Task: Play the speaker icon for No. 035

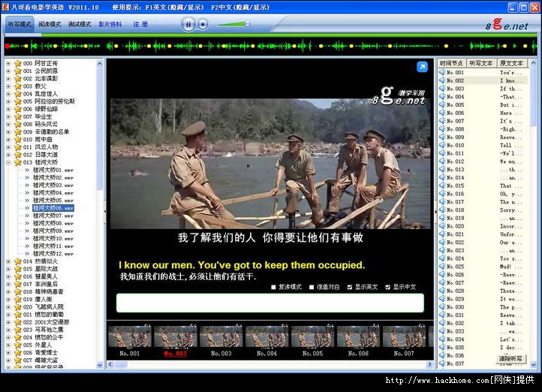Action: point(442,347)
